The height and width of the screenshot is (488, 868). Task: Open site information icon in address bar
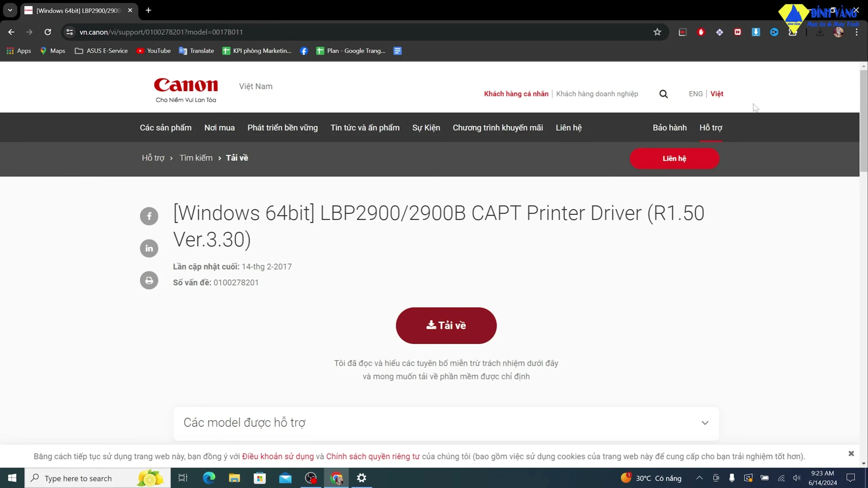[x=70, y=32]
